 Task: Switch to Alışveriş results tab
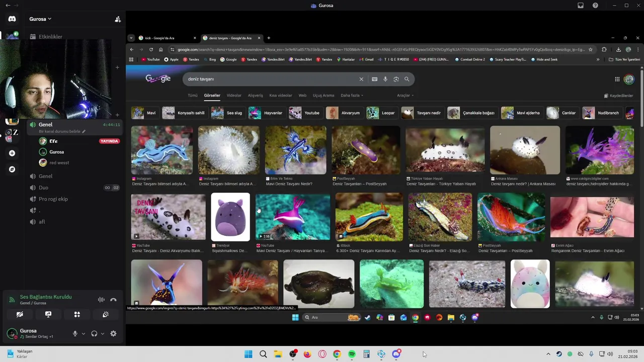click(x=255, y=96)
